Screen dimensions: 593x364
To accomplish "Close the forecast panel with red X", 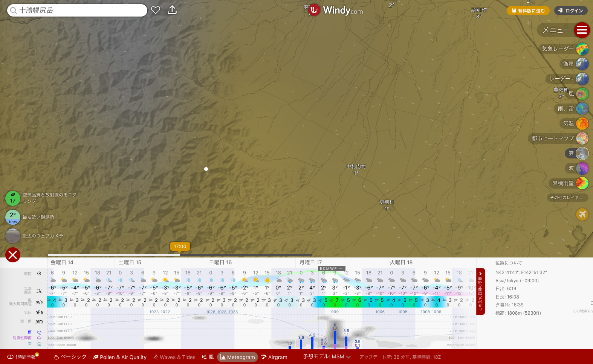I will click(13, 255).
